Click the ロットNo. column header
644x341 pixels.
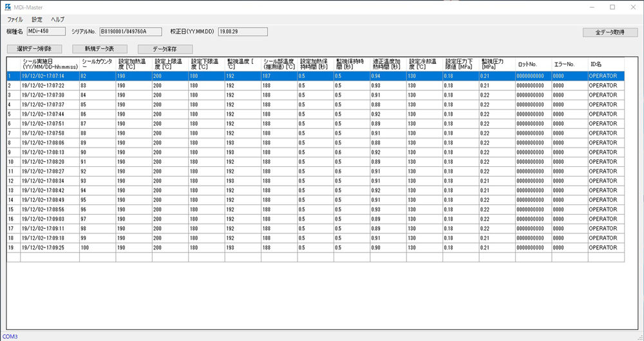pos(533,64)
